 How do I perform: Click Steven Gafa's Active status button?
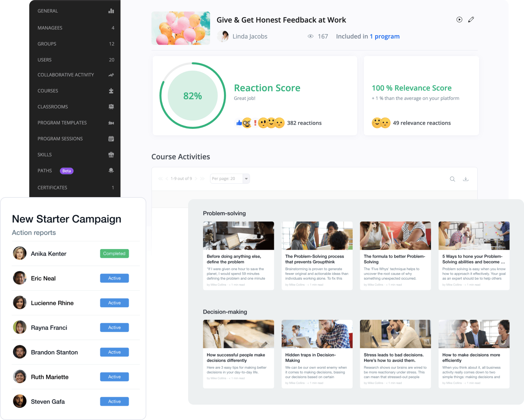click(114, 402)
